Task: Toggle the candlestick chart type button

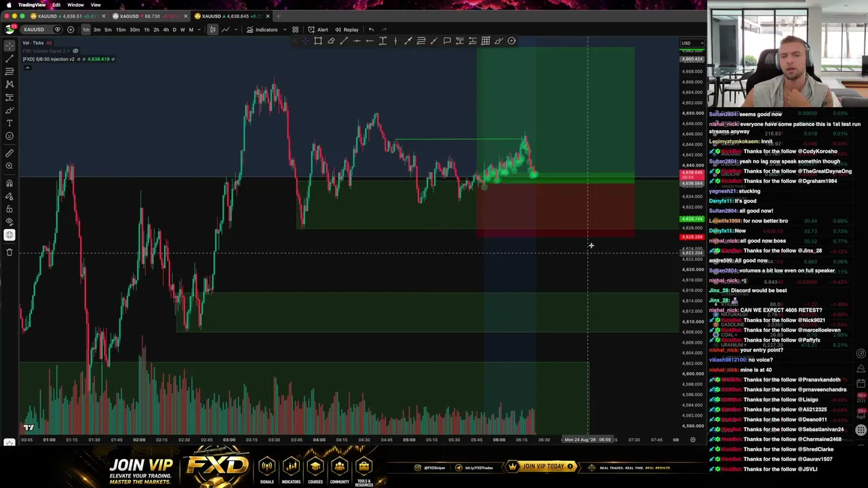Action: click(x=212, y=30)
